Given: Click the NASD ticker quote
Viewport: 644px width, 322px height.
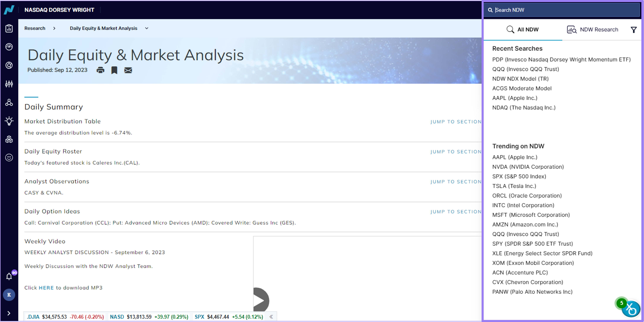Looking at the screenshot, I should coord(149,317).
